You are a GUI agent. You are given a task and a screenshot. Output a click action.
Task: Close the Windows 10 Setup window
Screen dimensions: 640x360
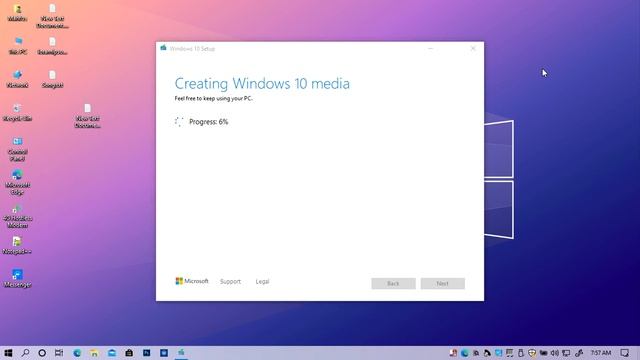point(473,49)
